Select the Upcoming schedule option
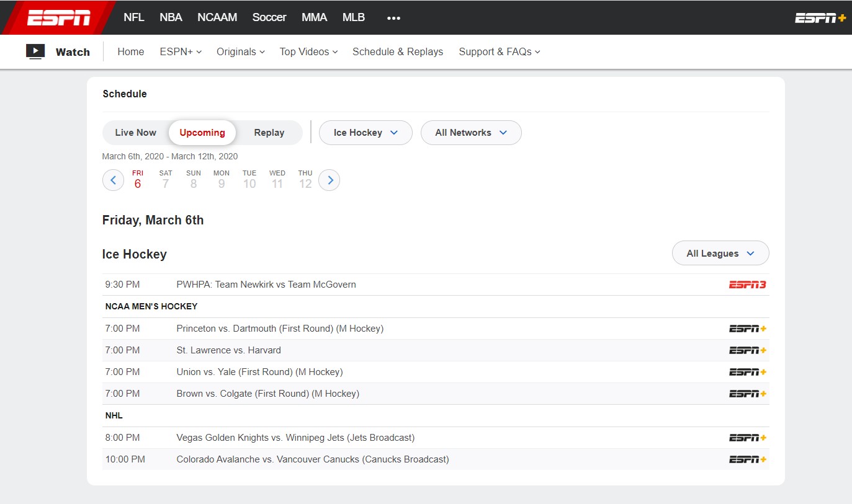This screenshot has height=504, width=852. click(202, 133)
